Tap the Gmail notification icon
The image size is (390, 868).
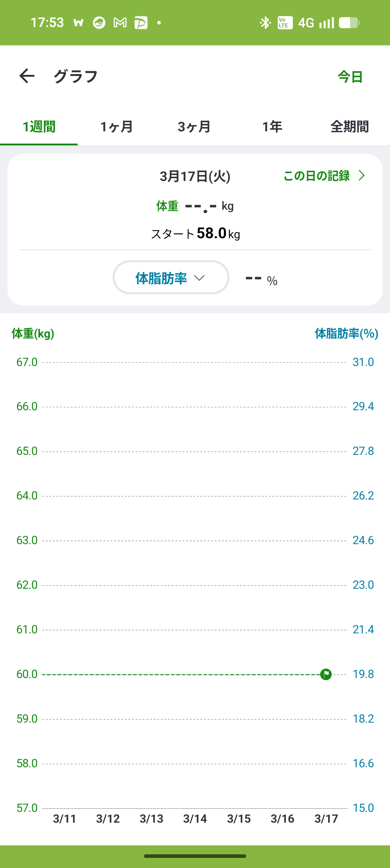click(120, 23)
